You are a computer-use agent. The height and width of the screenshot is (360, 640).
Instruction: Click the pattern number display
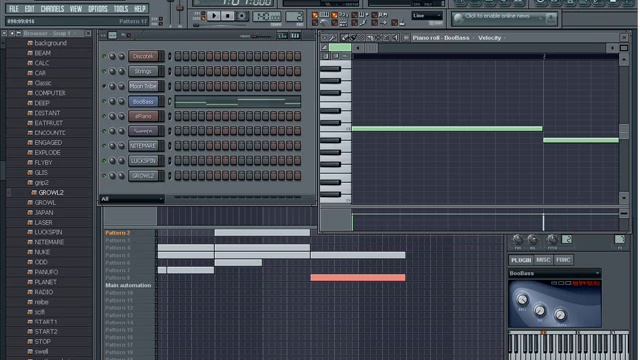(294, 16)
